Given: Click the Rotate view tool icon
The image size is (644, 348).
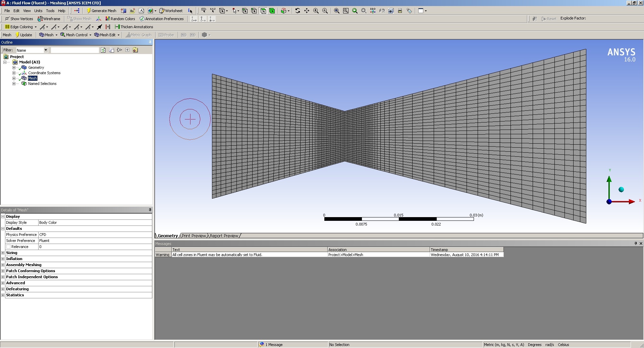Looking at the screenshot, I should click(298, 11).
